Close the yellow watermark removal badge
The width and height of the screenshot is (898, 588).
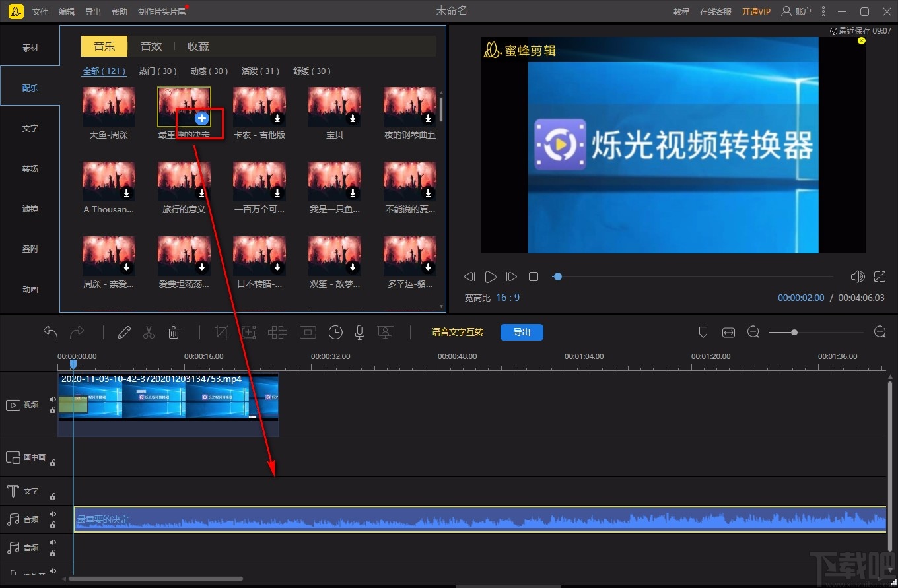(861, 40)
